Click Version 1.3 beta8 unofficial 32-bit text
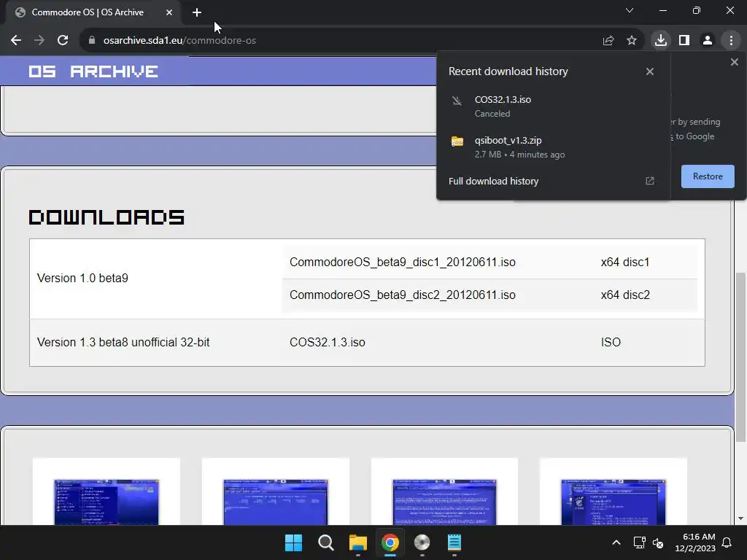Viewport: 747px width, 560px height. pyautogui.click(x=123, y=343)
